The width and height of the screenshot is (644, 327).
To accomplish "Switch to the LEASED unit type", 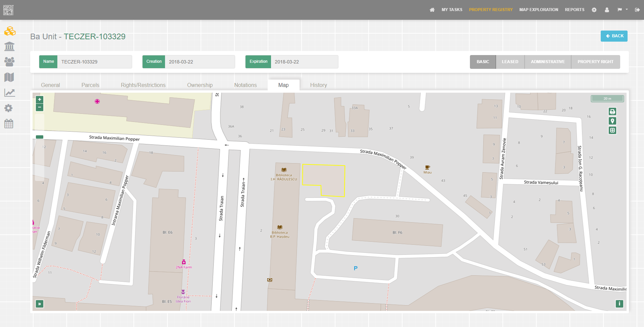I will (510, 62).
